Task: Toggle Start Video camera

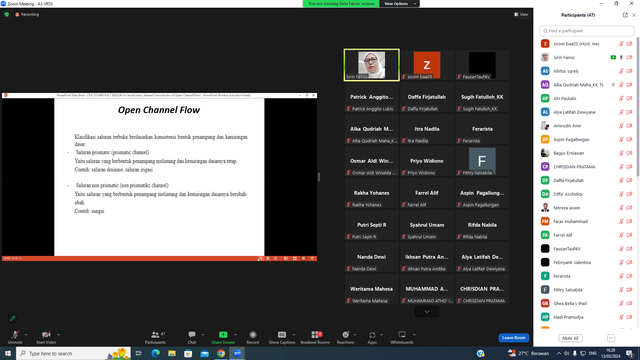Action: [46, 335]
